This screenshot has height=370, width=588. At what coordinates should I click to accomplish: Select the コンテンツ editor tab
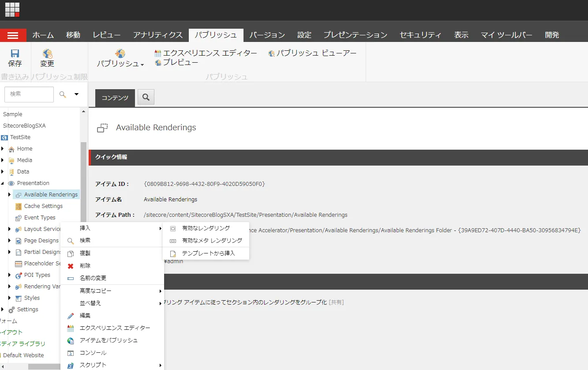tap(115, 98)
